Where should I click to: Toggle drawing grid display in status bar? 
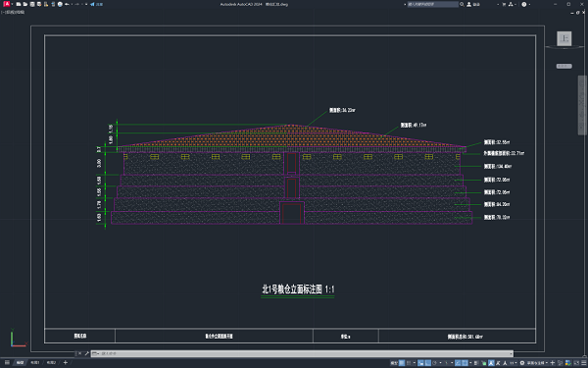[402, 363]
